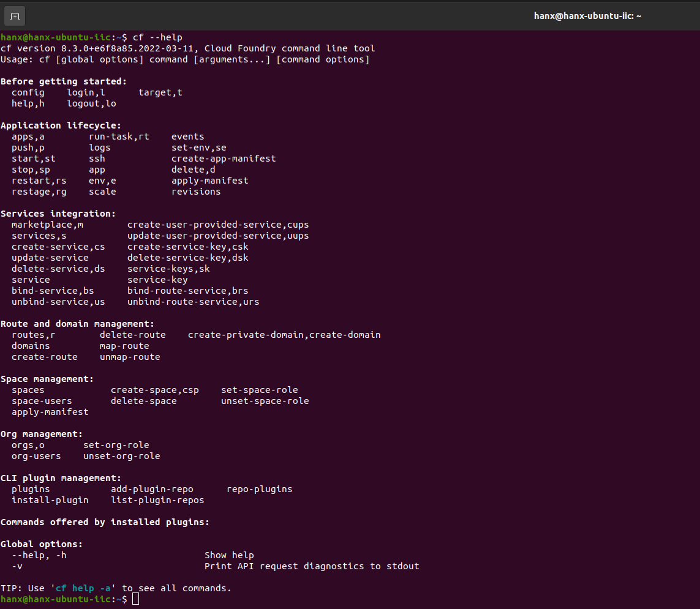
Task: Click the 'Commands offered by installed plugins:' heading
Action: pos(105,522)
